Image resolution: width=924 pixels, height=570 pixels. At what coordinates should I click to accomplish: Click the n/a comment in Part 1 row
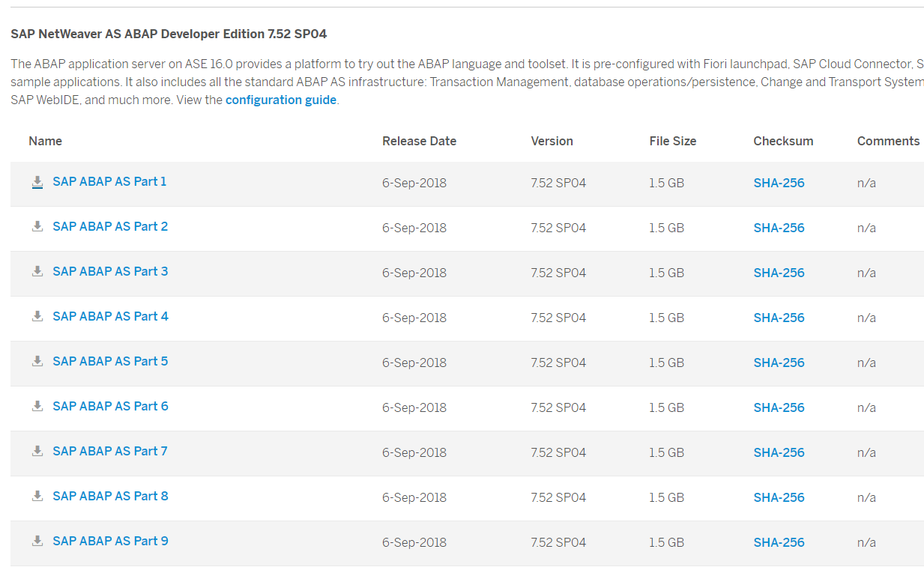tap(866, 183)
